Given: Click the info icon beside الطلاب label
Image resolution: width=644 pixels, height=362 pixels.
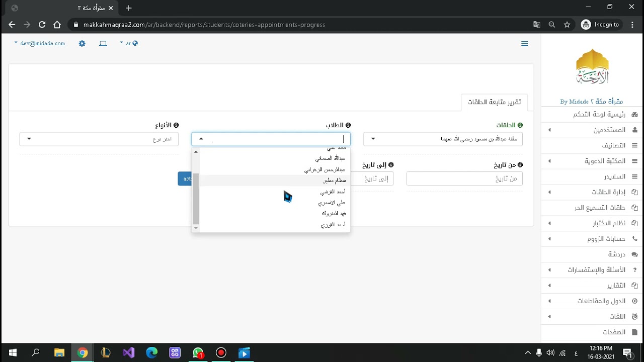Looking at the screenshot, I should [x=348, y=125].
